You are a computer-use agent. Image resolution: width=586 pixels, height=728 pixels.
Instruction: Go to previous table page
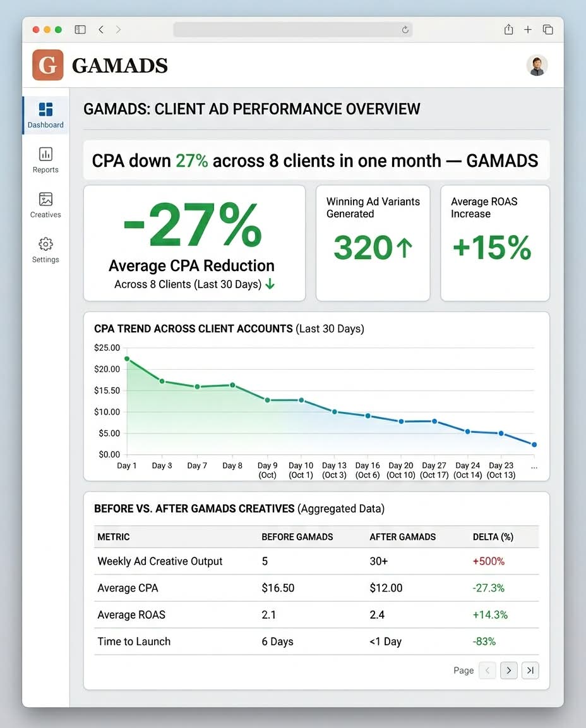487,670
